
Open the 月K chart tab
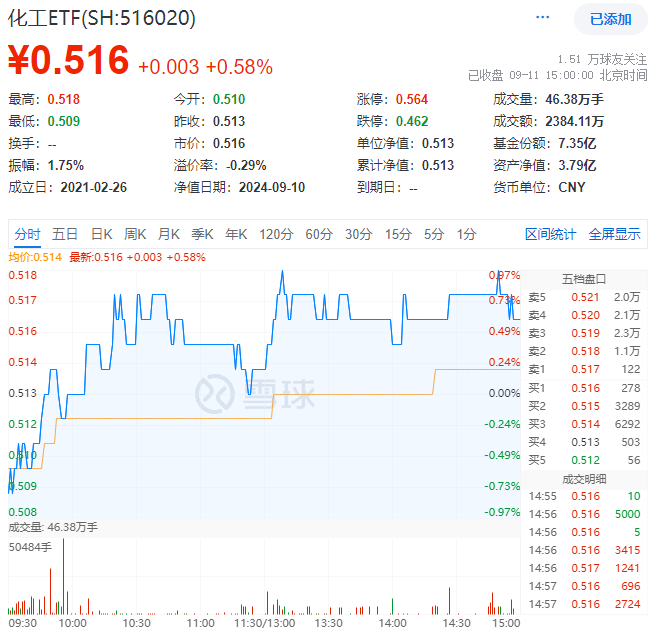168,234
